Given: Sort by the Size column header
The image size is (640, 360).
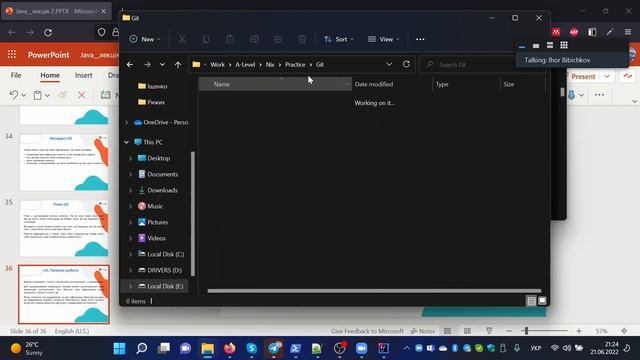Looking at the screenshot, I should [x=522, y=84].
